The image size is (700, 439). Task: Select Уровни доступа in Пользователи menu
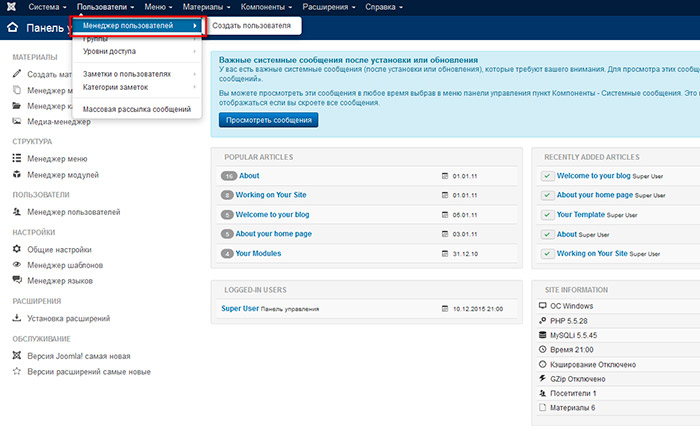pyautogui.click(x=109, y=50)
